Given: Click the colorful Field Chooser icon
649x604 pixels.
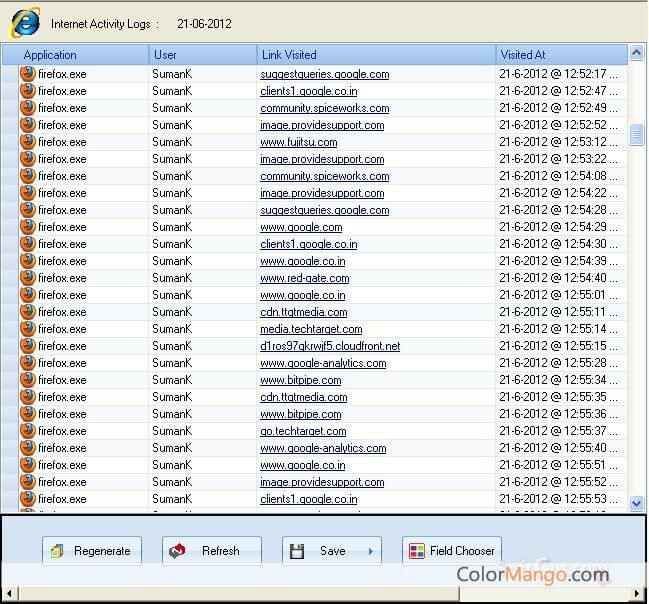Looking at the screenshot, I should (417, 551).
